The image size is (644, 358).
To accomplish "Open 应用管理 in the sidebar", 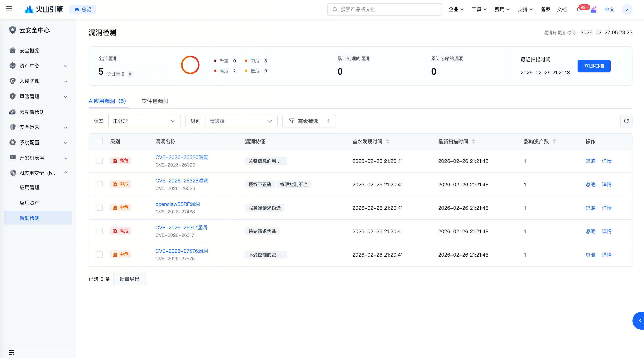I will (30, 187).
